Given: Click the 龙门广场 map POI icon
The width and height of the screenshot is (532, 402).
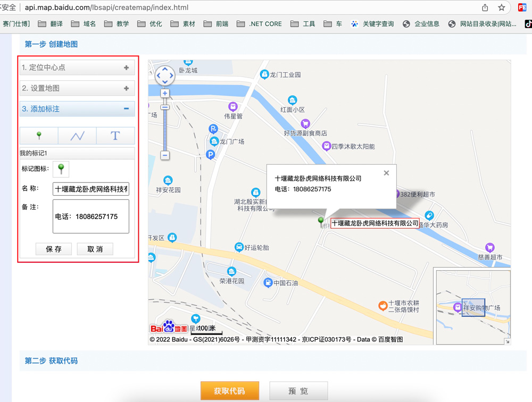Looking at the screenshot, I should coord(214,141).
